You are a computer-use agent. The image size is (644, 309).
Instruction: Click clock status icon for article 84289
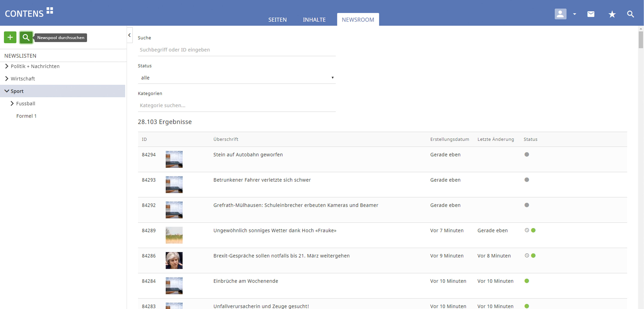(527, 230)
